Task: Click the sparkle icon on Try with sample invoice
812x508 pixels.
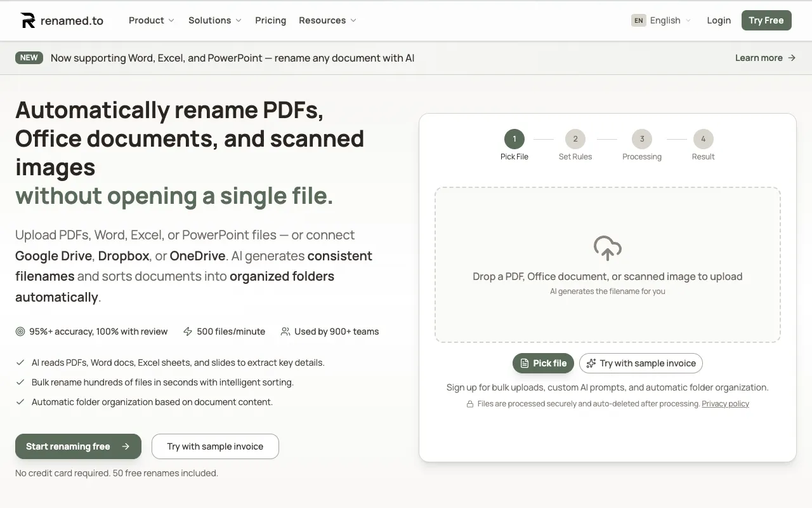Action: tap(590, 363)
